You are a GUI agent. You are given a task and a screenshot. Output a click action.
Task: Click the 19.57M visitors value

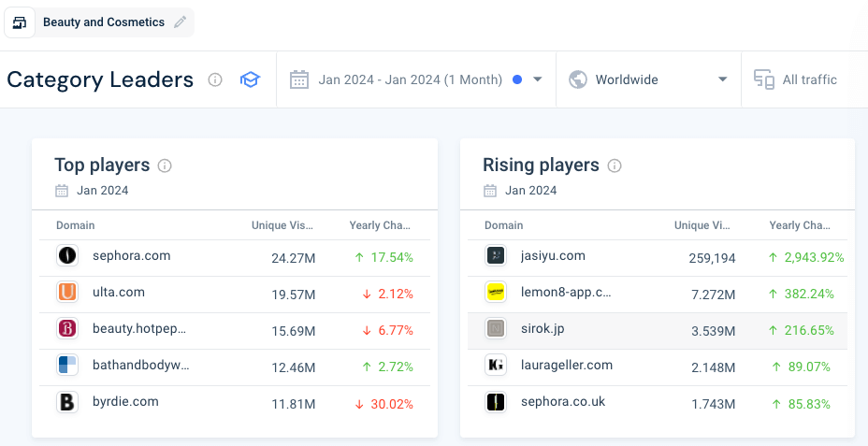click(293, 295)
